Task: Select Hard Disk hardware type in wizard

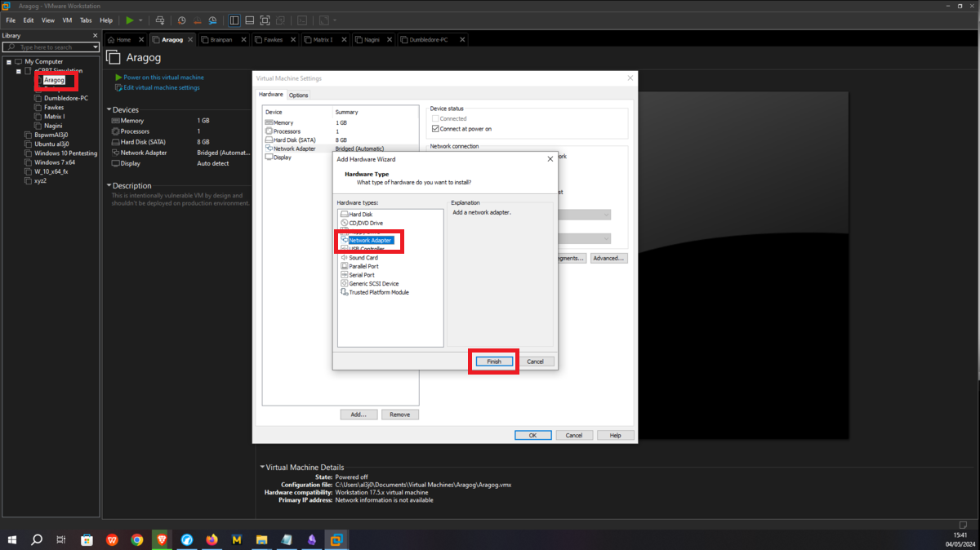Action: [x=361, y=215]
